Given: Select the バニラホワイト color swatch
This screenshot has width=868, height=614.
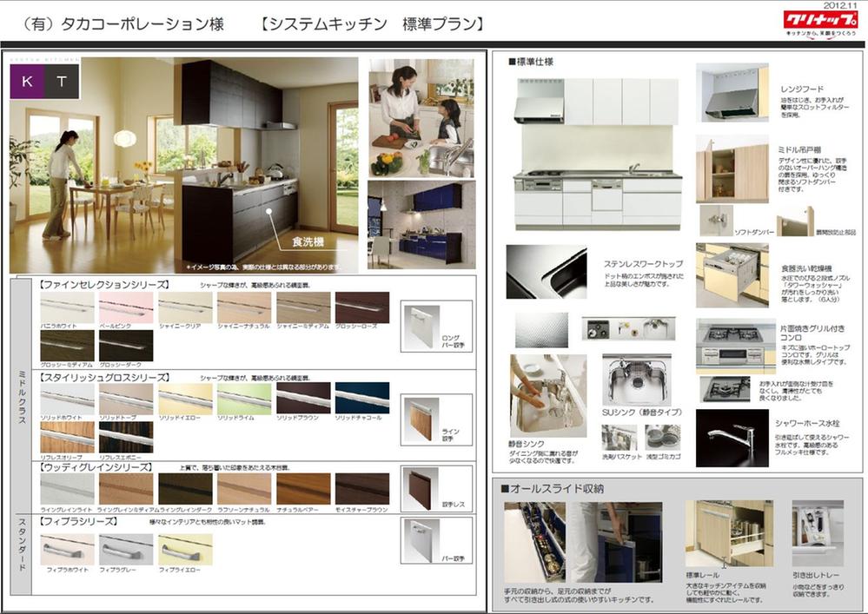Looking at the screenshot, I should (66, 307).
